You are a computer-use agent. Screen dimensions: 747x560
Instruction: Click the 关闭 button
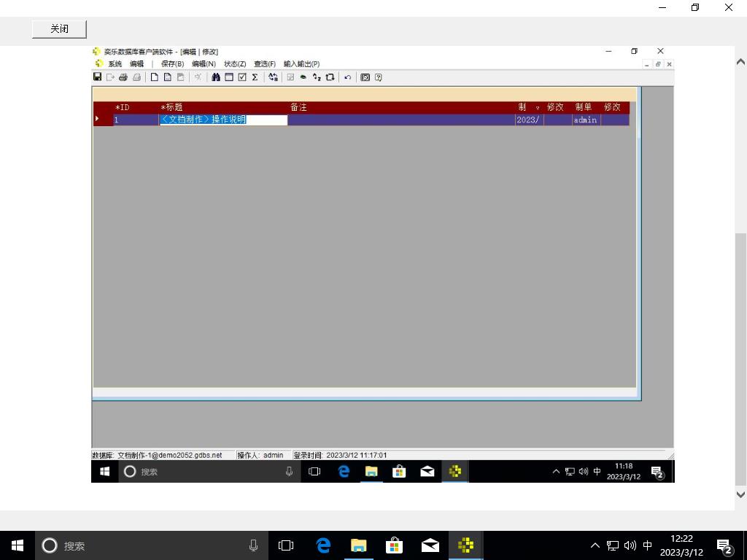[59, 29]
